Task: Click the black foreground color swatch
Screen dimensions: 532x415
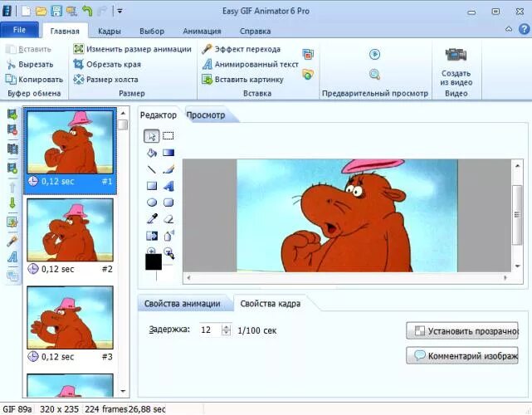Action: point(154,262)
